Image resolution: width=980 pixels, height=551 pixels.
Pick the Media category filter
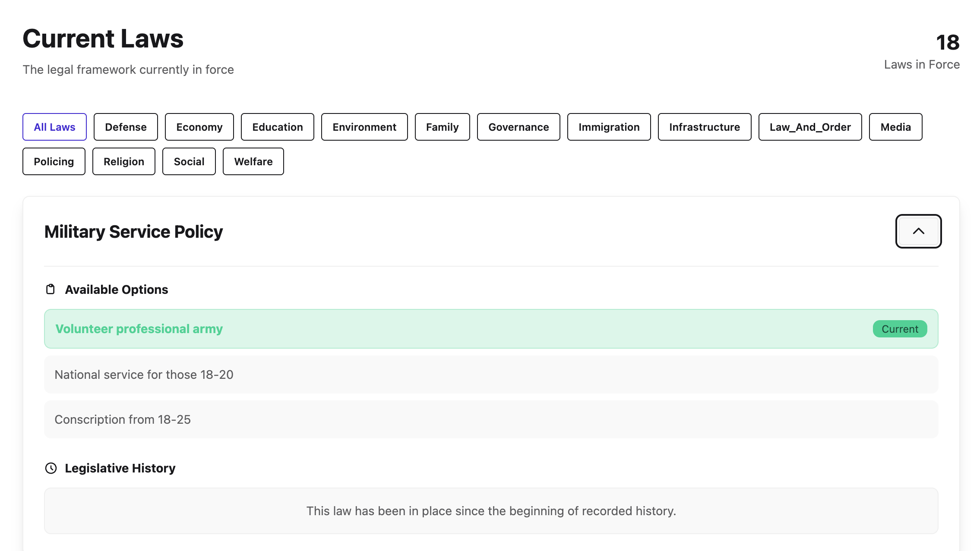pos(895,127)
